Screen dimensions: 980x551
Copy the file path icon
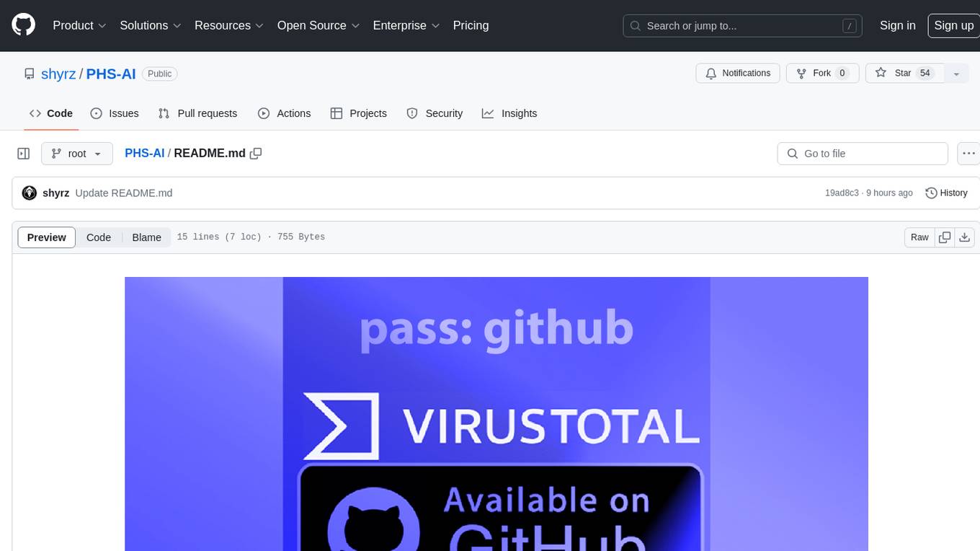(256, 154)
